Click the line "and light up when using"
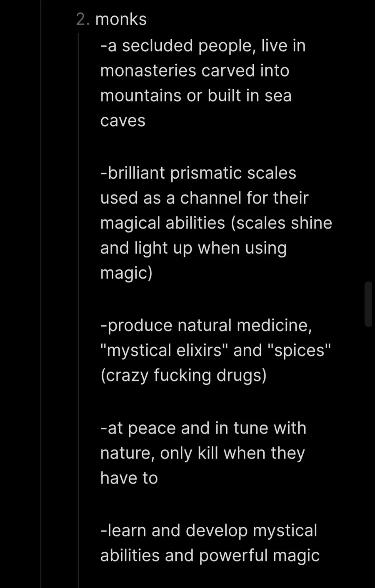 coord(193,248)
